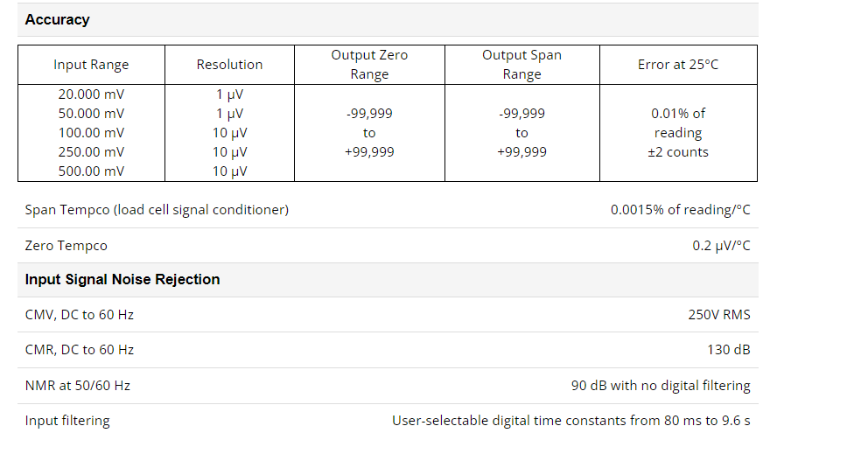Click the Input Signal Noise Rejection header
The height and width of the screenshot is (461, 868).
[122, 279]
